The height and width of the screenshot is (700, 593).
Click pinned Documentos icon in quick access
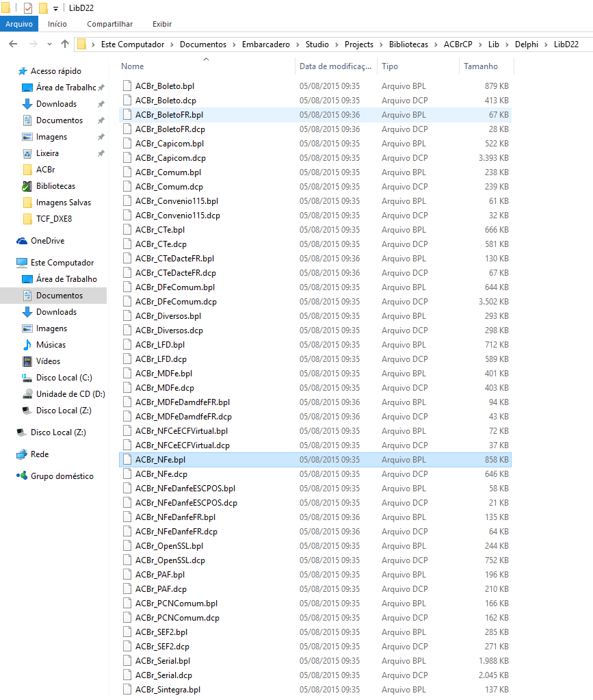(27, 120)
